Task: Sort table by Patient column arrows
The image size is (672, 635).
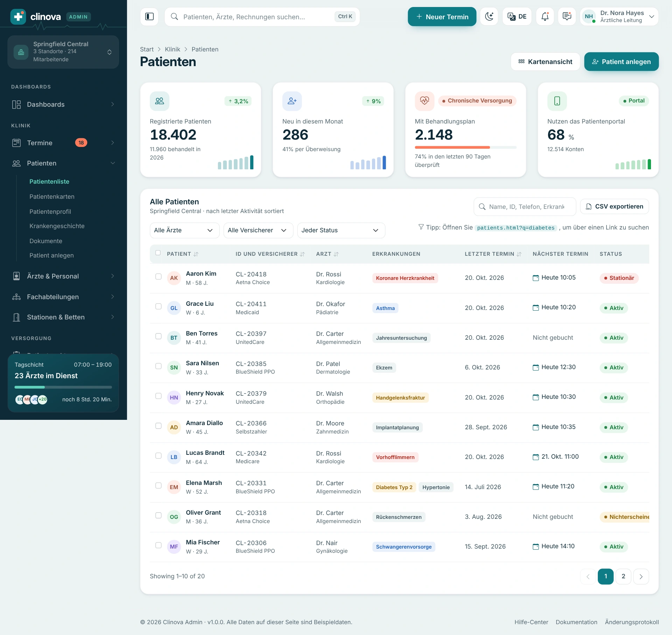Action: (x=196, y=254)
